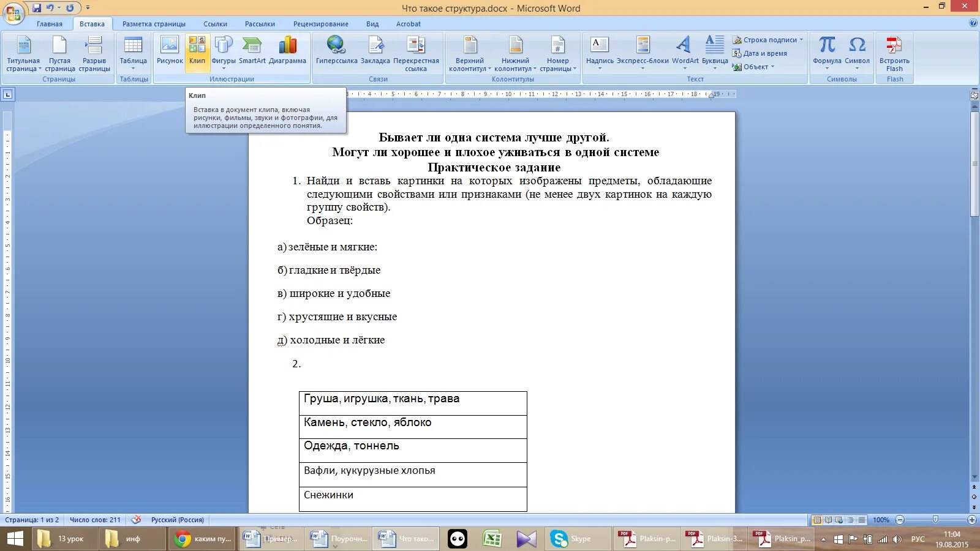Switch to Draft view
The width and height of the screenshot is (980, 551).
click(x=861, y=520)
